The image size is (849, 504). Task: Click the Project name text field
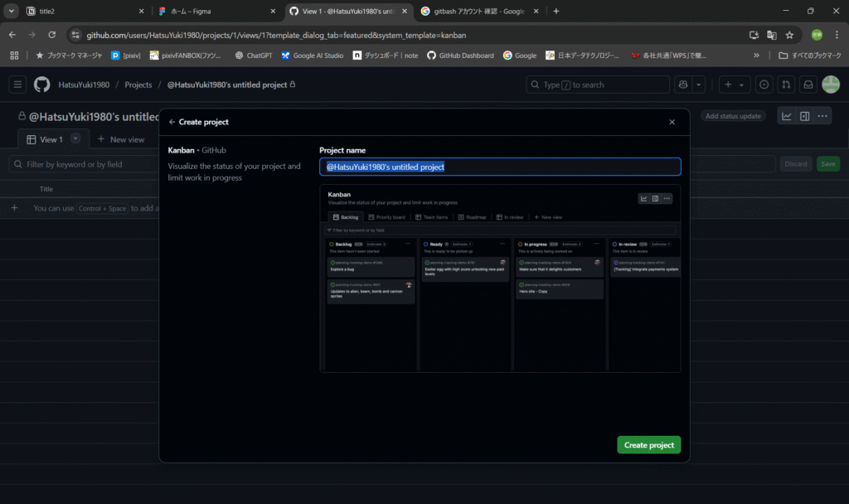[500, 167]
